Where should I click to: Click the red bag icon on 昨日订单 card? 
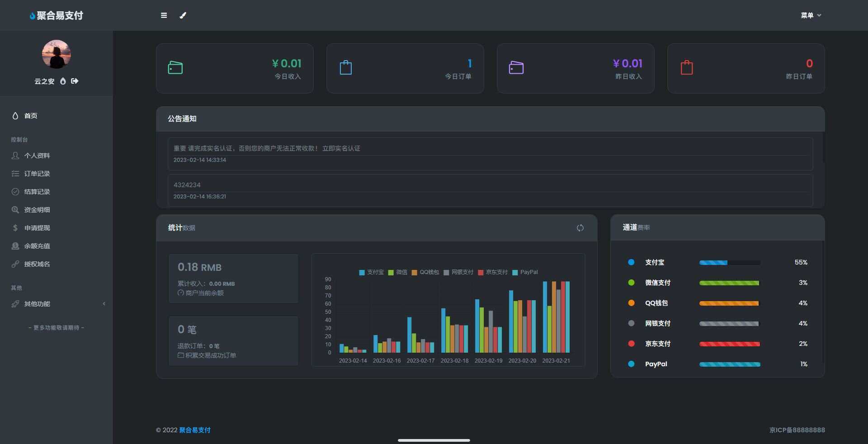(x=687, y=68)
